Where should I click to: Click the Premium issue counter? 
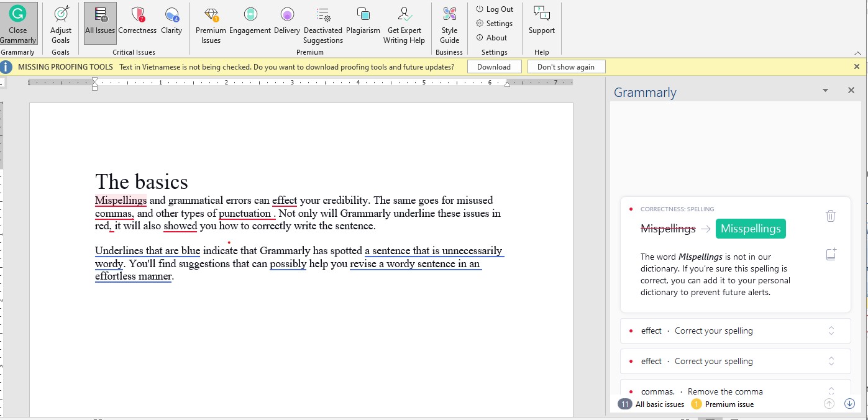click(x=722, y=404)
